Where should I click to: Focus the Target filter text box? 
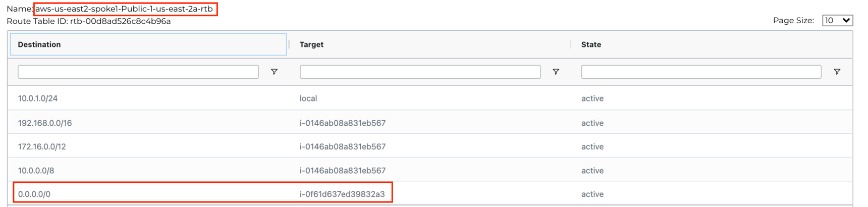click(420, 72)
